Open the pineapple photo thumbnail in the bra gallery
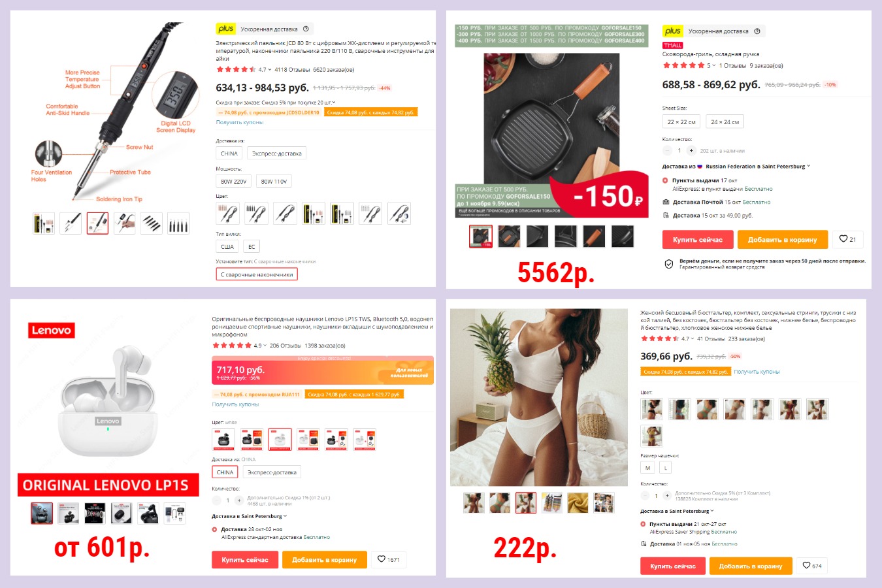 pyautogui.click(x=526, y=502)
